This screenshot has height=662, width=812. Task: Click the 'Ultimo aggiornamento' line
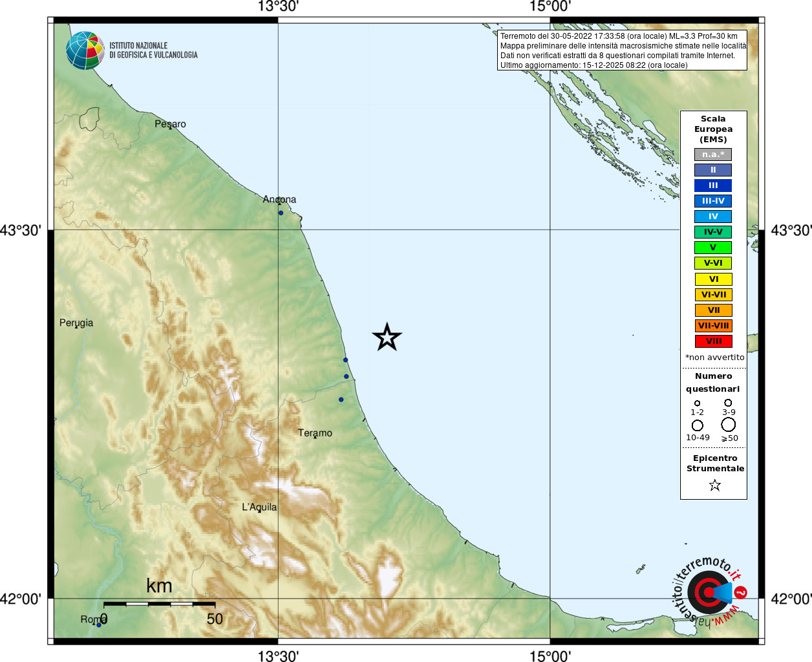click(594, 65)
